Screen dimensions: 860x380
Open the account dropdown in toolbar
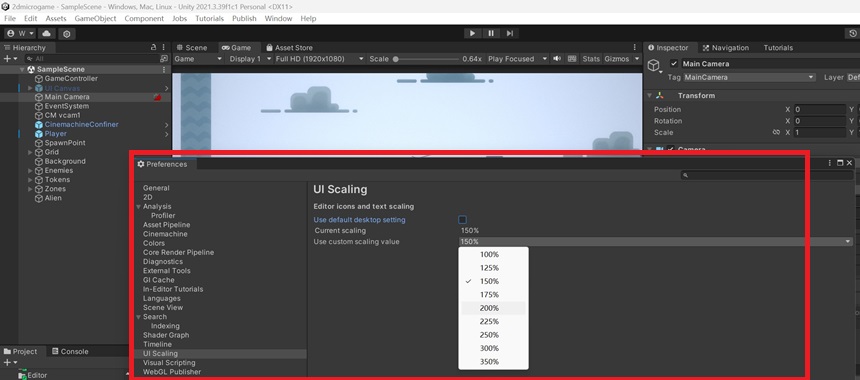pos(20,33)
